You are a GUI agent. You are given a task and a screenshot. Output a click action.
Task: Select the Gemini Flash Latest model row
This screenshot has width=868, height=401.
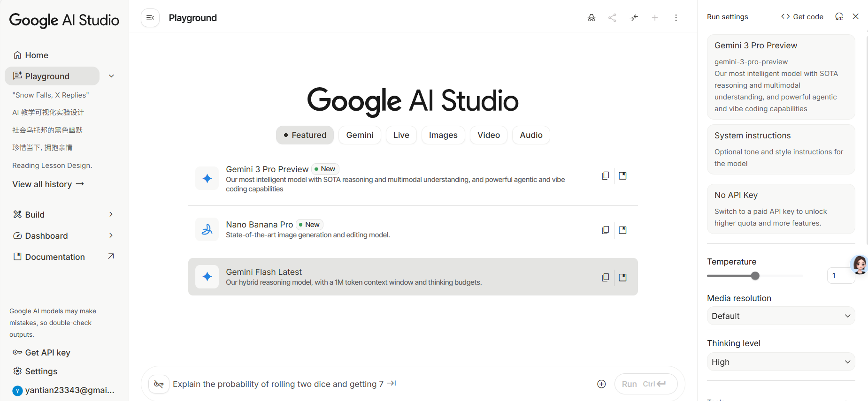pos(413,277)
